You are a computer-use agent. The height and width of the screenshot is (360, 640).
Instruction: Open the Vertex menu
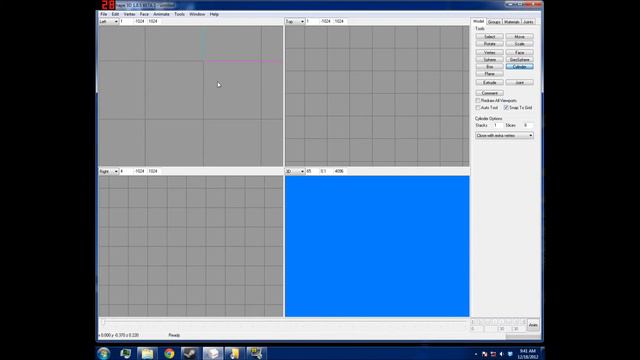click(129, 14)
